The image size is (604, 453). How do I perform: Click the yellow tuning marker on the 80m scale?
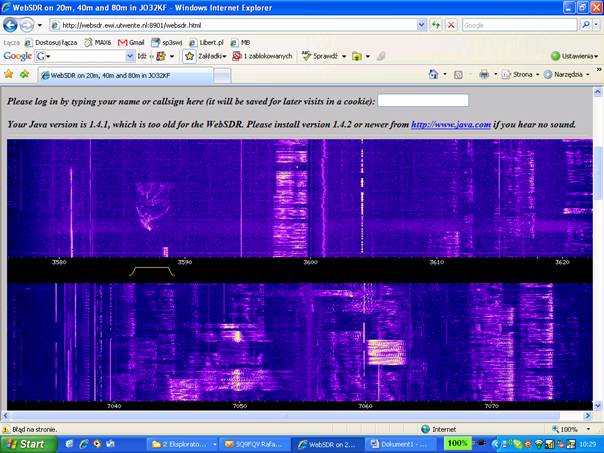point(152,271)
